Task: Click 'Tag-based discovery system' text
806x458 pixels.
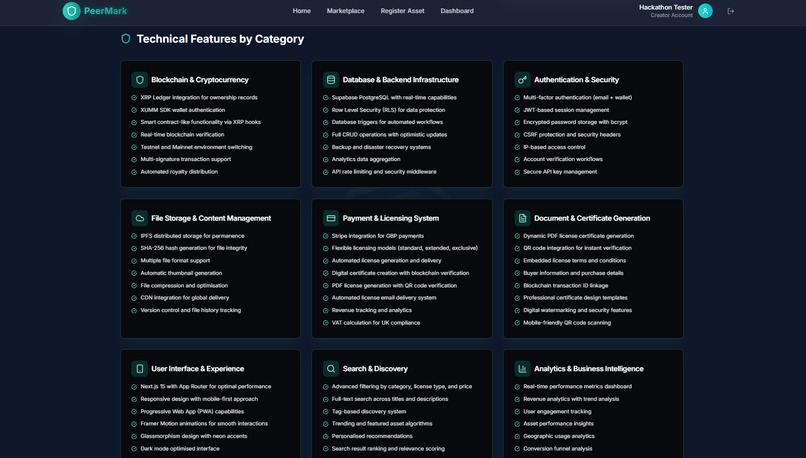Action: (x=369, y=411)
